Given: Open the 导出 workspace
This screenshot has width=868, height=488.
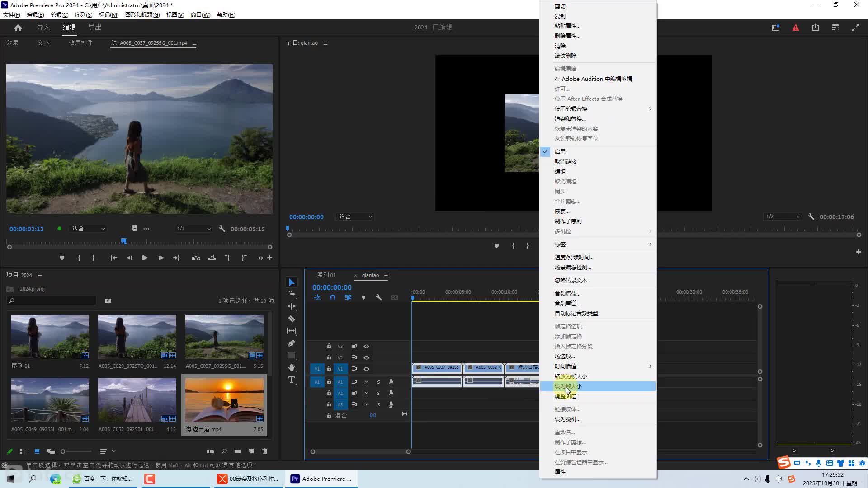Looking at the screenshot, I should 95,28.
